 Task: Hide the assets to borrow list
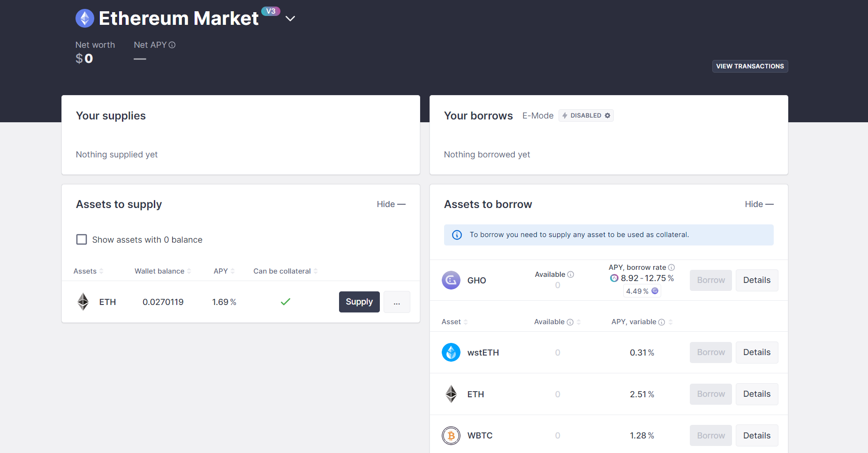pos(758,204)
